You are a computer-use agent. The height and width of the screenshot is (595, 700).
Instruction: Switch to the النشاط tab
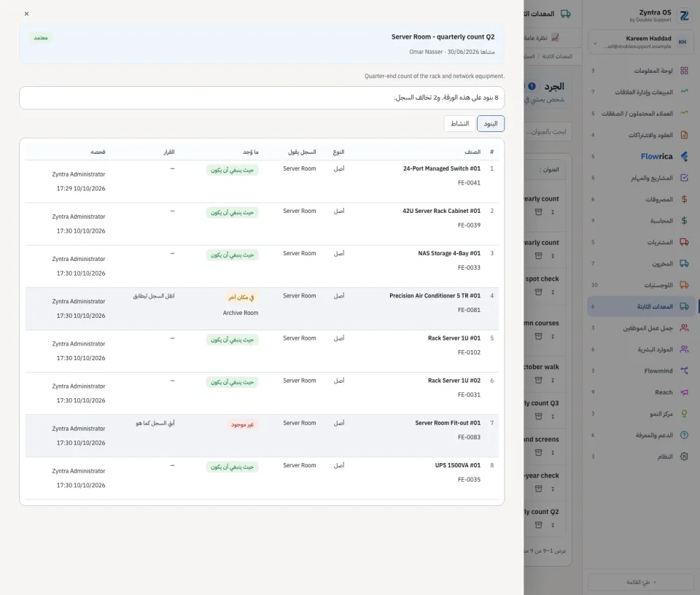pyautogui.click(x=459, y=124)
